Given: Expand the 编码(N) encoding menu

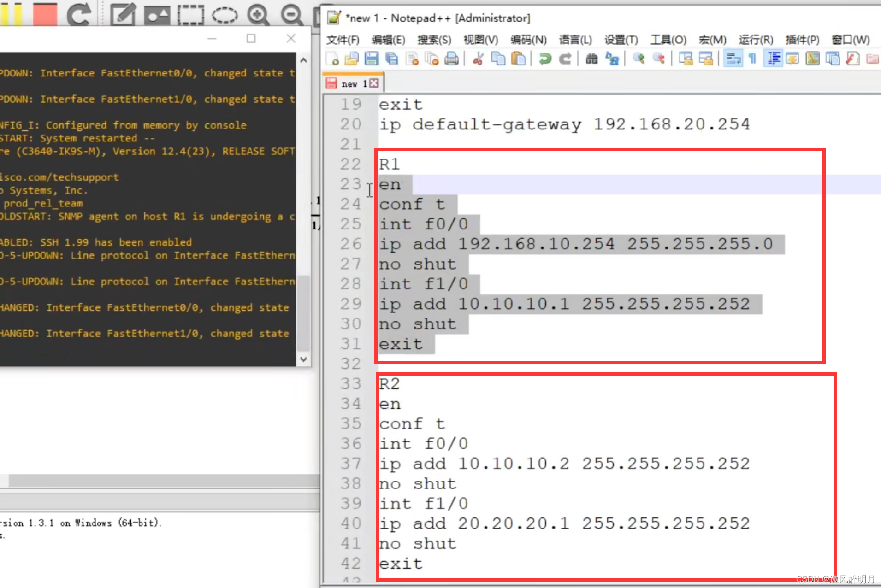Looking at the screenshot, I should point(528,40).
